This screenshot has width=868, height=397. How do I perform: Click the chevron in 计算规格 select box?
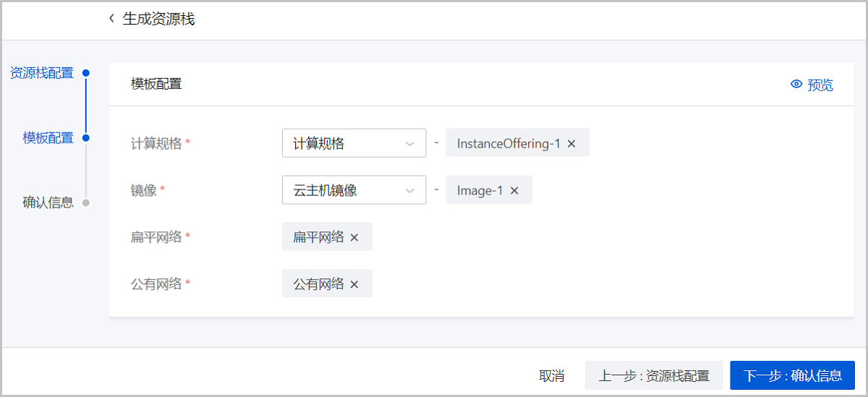pyautogui.click(x=410, y=144)
